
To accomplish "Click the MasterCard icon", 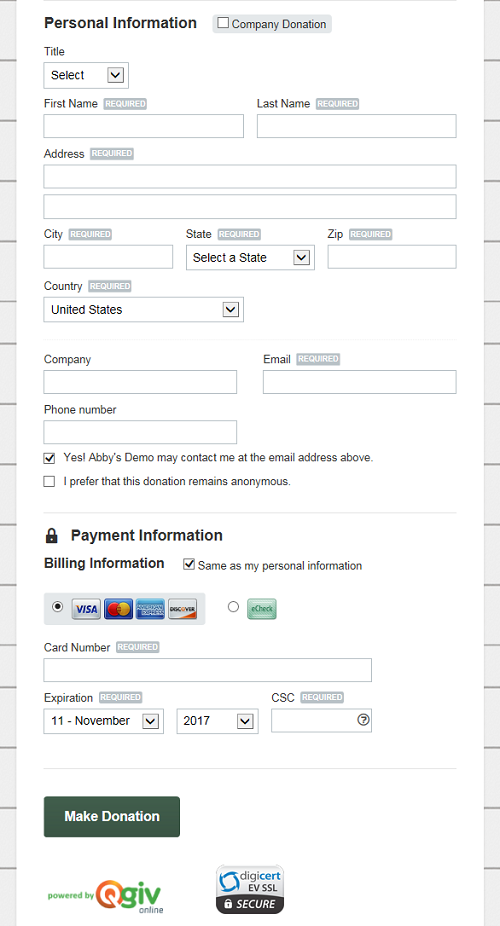I will point(119,609).
